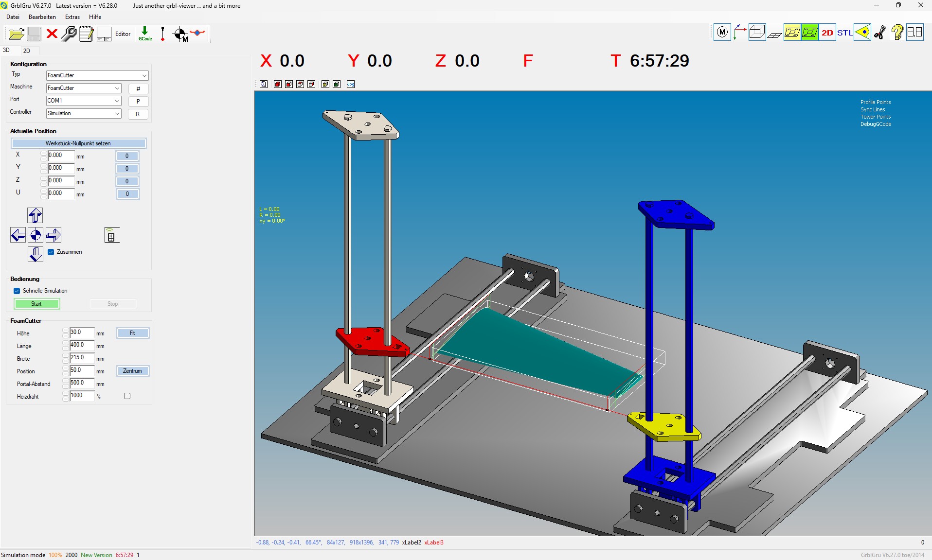Uncheck the Zusammen checkbox
Screen dimensions: 932x560
pos(51,252)
